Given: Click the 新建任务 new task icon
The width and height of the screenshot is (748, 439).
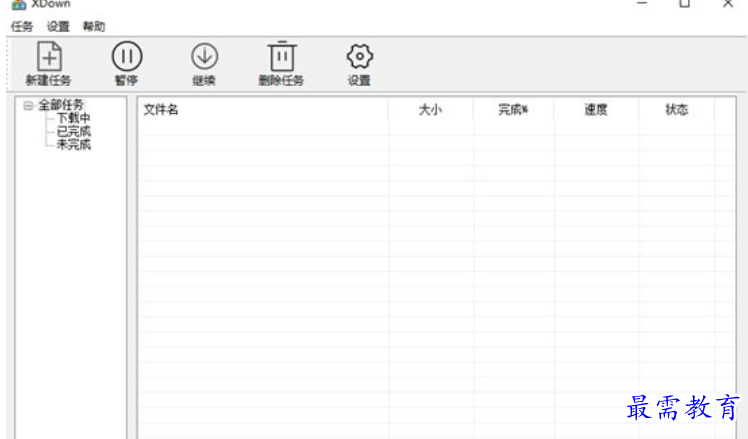Looking at the screenshot, I should pos(49,56).
